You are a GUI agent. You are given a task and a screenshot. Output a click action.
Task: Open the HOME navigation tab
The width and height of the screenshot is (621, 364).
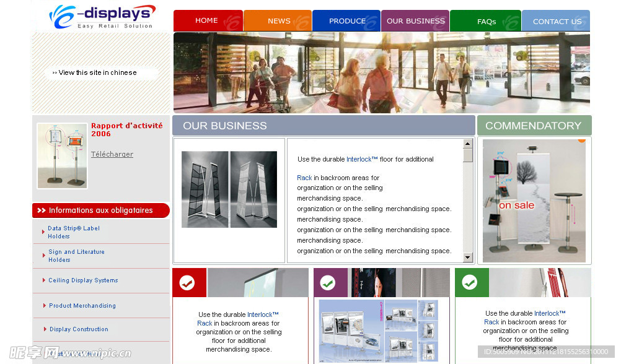pos(208,20)
